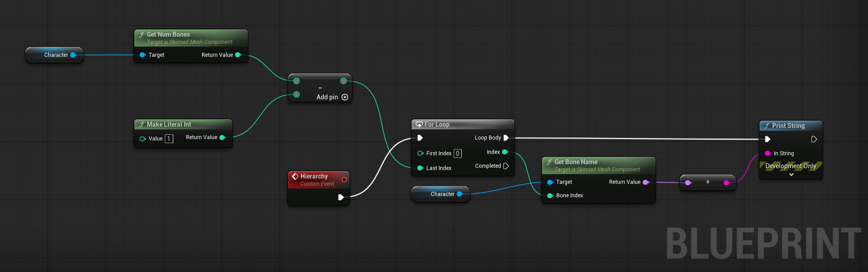Click exec input pin on Print String

(768, 139)
